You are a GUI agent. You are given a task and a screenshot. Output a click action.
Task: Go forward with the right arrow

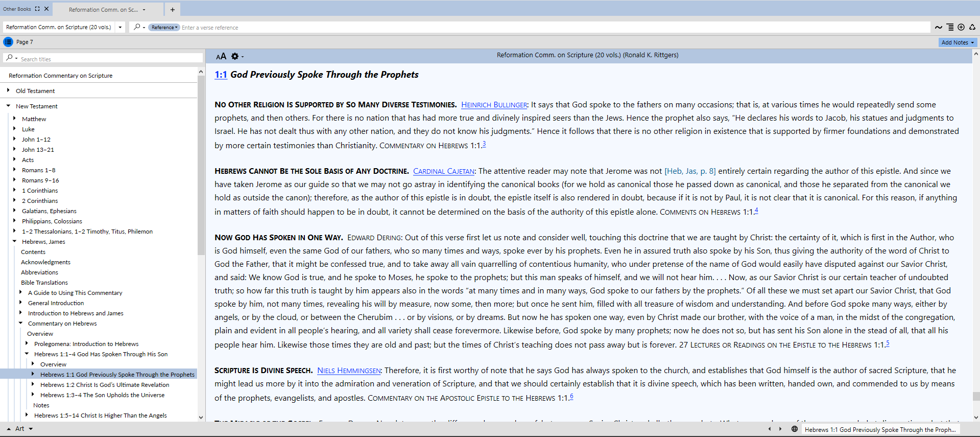[x=780, y=429]
